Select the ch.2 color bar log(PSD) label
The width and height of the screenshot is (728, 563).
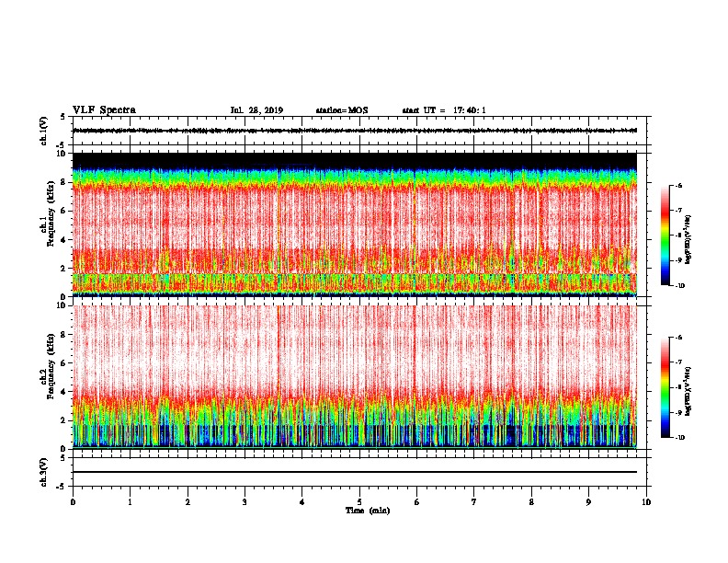pyautogui.click(x=688, y=391)
